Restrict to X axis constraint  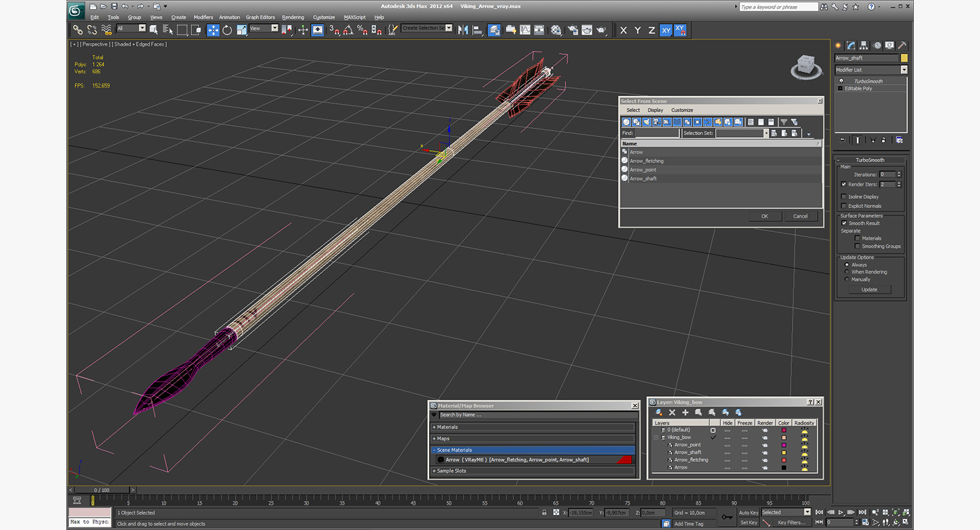623,30
